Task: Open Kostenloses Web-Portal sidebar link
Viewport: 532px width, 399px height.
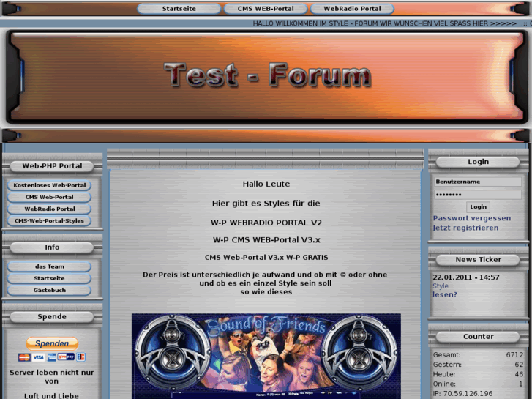Action: point(49,185)
